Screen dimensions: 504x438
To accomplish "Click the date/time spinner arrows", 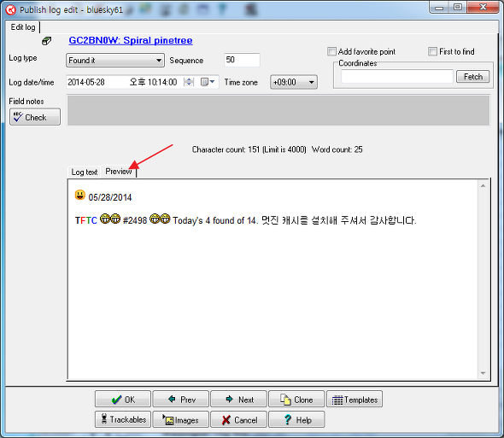I will pos(189,82).
